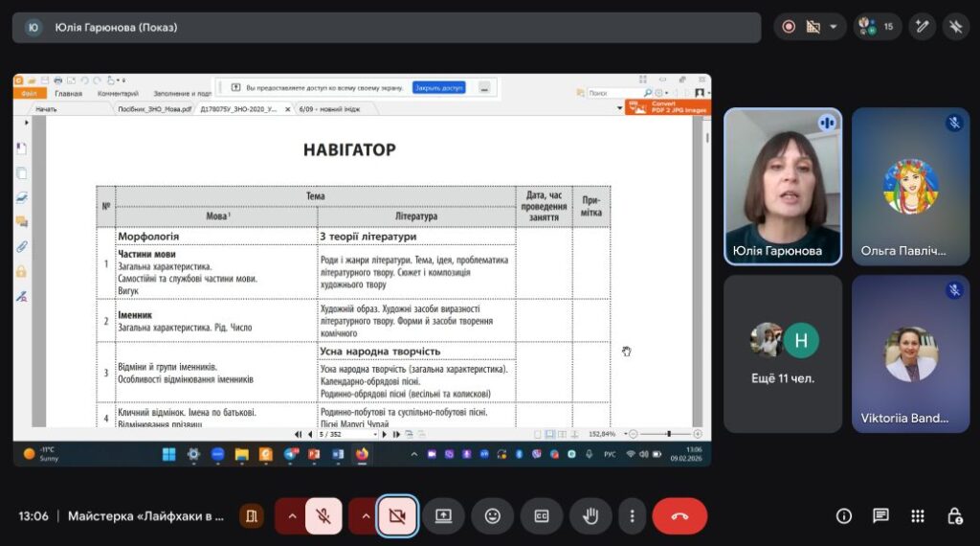Screen dimensions: 980x546
Task: Select Юлія Гарюнова's video tile
Action: 783,187
